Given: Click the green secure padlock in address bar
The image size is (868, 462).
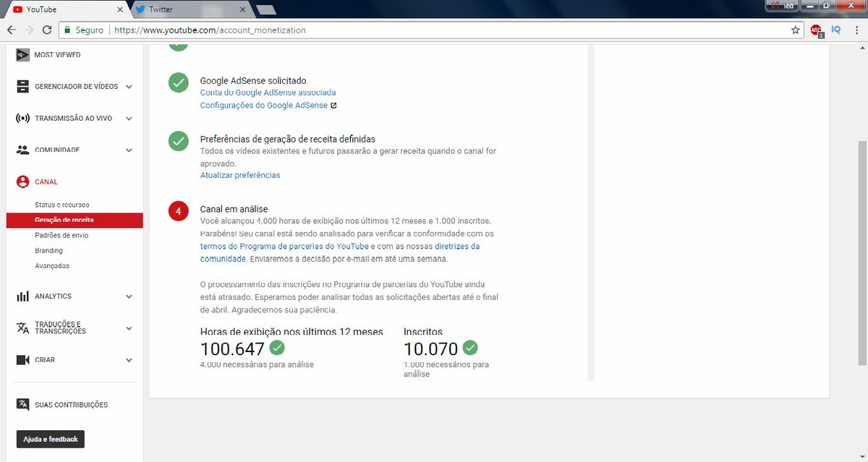Looking at the screenshot, I should [x=67, y=30].
